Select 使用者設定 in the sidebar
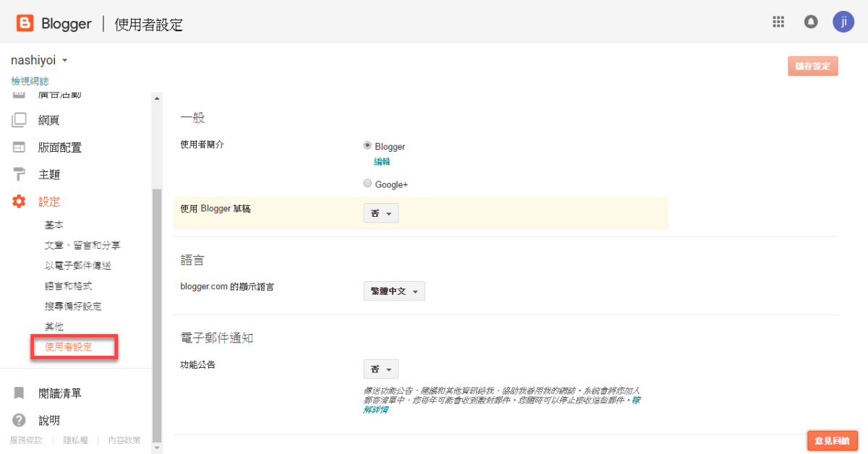Screen dimensions: 868x454 (x=68, y=347)
